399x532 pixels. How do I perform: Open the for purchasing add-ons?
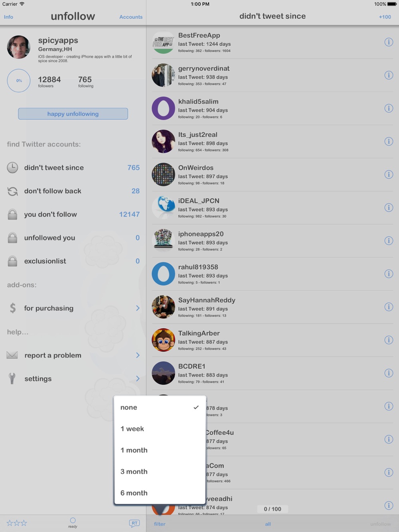[73, 308]
